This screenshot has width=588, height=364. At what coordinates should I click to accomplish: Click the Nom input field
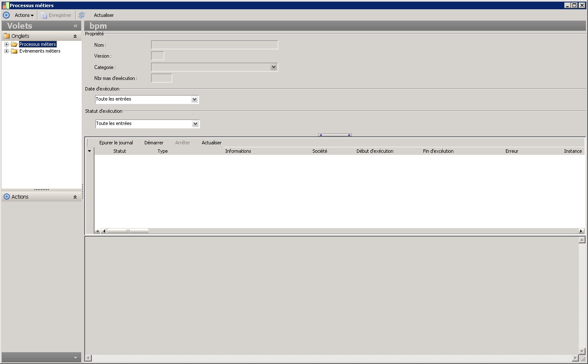215,45
